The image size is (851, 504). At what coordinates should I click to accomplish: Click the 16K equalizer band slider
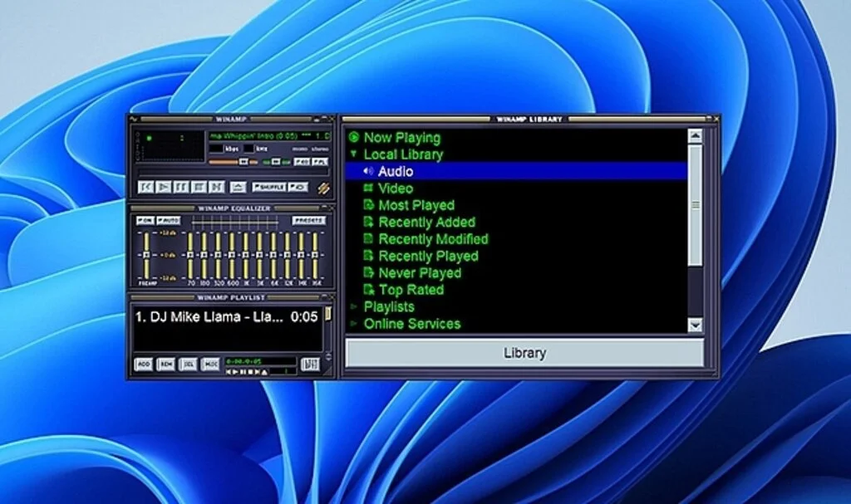pos(315,255)
